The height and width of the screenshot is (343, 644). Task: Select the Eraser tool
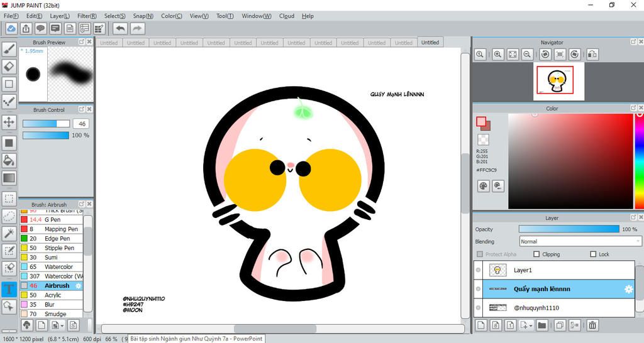click(x=9, y=67)
